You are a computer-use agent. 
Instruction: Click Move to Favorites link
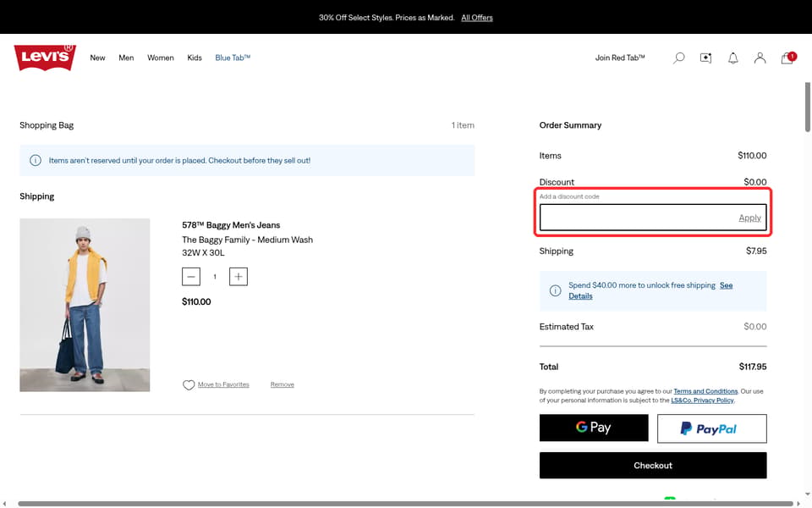pyautogui.click(x=223, y=384)
